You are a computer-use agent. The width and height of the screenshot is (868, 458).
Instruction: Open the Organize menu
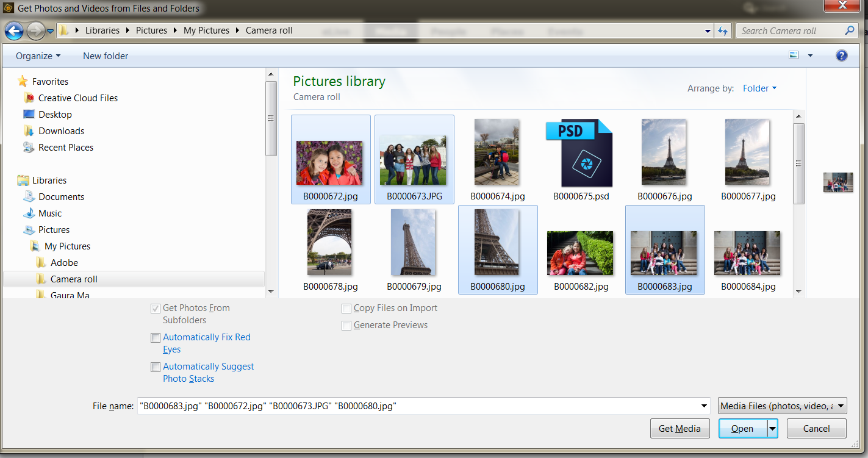click(x=37, y=55)
